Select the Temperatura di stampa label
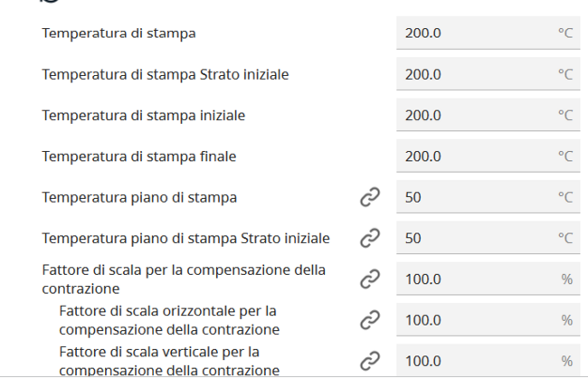Image resolution: width=588 pixels, height=378 pixels. (x=119, y=33)
